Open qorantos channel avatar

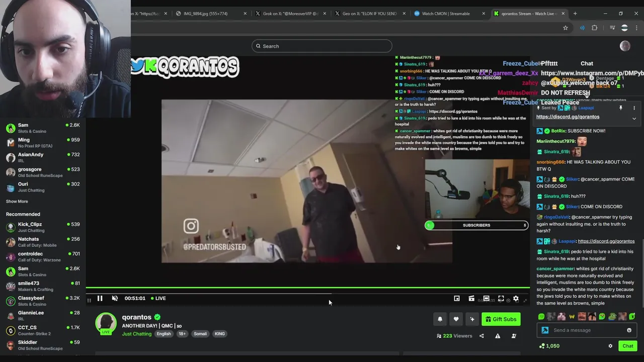point(106,323)
